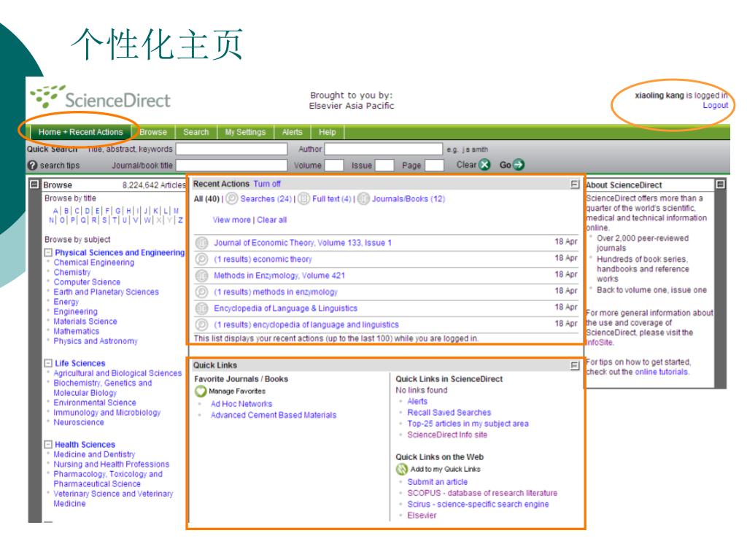Click the Searches (24) magnifier icon

click(x=231, y=198)
